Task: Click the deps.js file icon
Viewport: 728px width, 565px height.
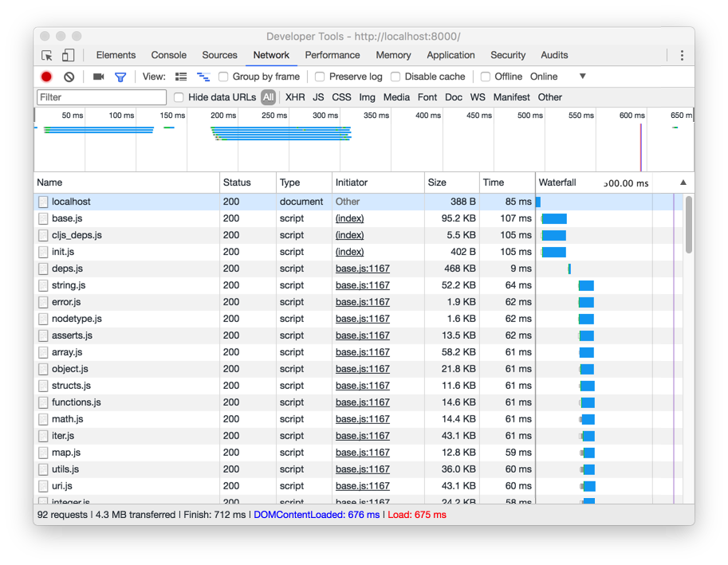Action: click(43, 269)
